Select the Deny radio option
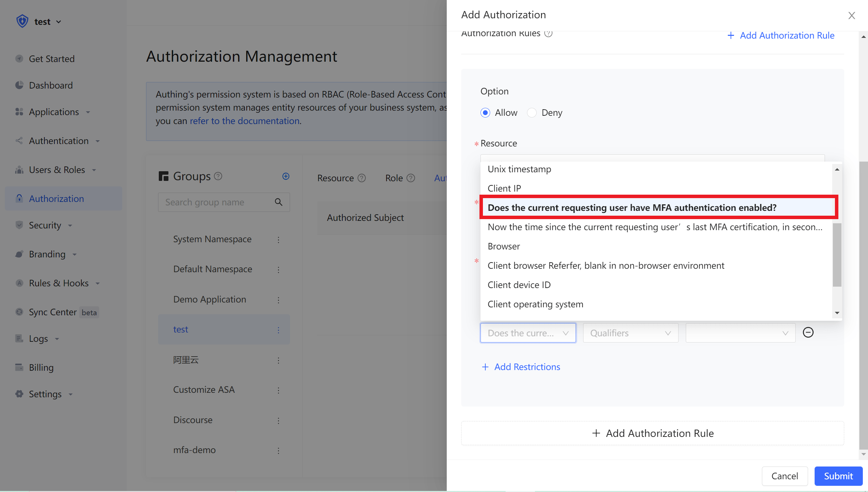The image size is (868, 492). click(x=531, y=113)
